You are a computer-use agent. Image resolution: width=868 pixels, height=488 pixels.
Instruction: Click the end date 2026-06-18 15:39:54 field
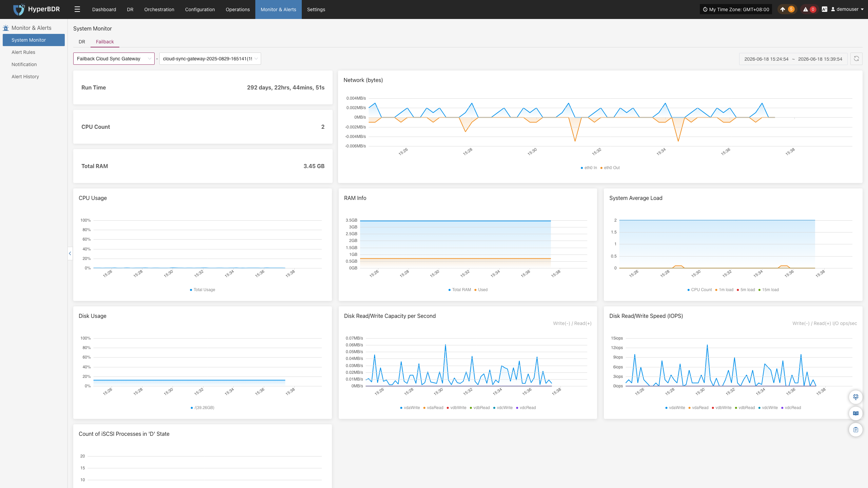820,59
